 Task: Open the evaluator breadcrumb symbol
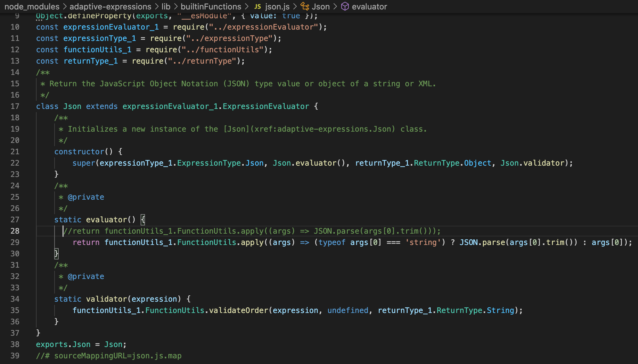point(369,7)
